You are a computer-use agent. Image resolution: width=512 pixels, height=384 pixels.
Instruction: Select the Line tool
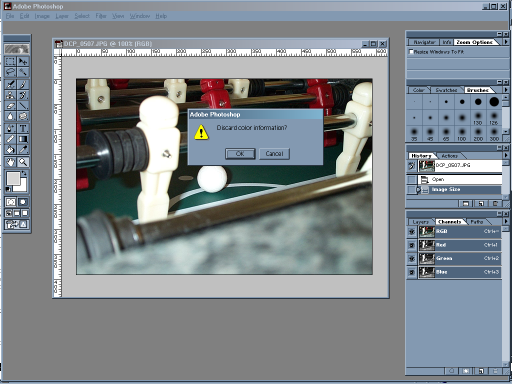pos(23,106)
